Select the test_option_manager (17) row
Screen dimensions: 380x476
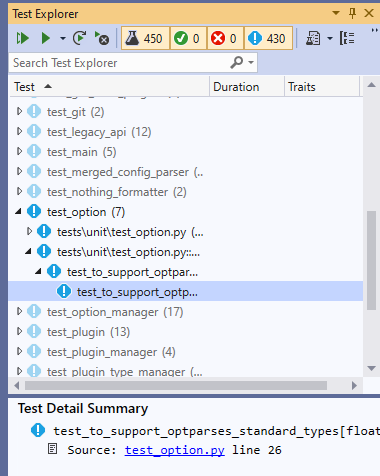[x=186, y=312]
